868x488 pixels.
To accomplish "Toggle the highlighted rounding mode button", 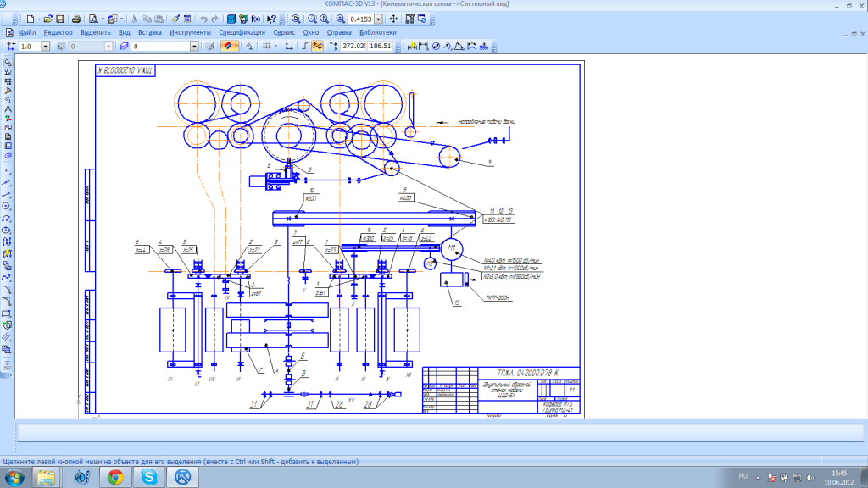I will pyautogui.click(x=317, y=47).
